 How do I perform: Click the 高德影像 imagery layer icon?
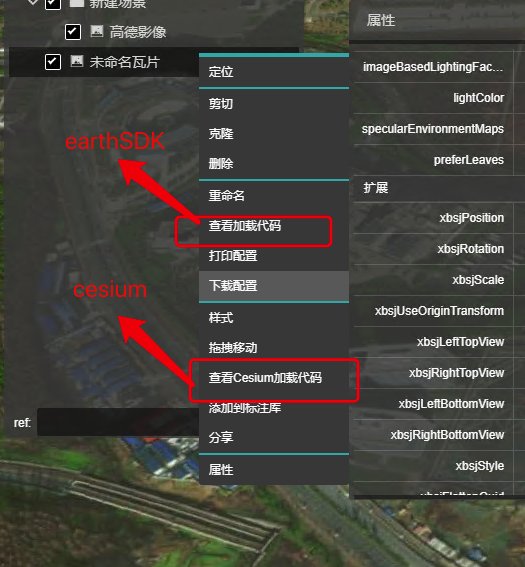pyautogui.click(x=97, y=31)
